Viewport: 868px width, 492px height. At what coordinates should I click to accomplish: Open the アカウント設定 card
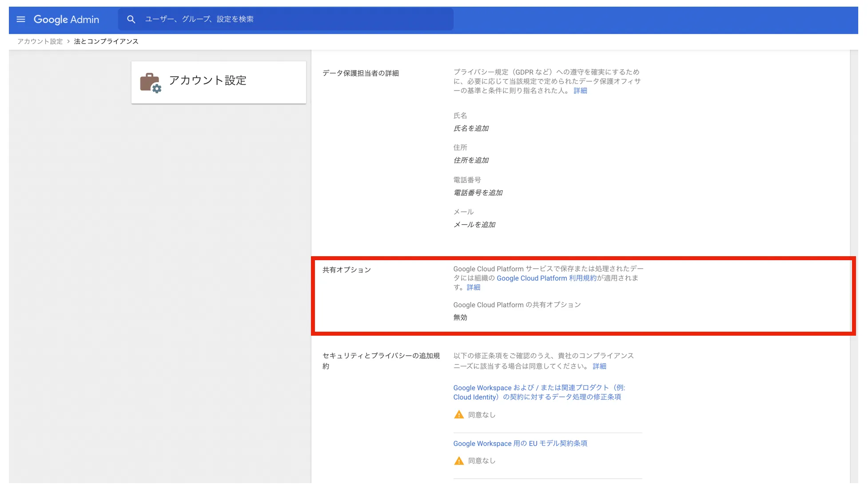tap(219, 83)
